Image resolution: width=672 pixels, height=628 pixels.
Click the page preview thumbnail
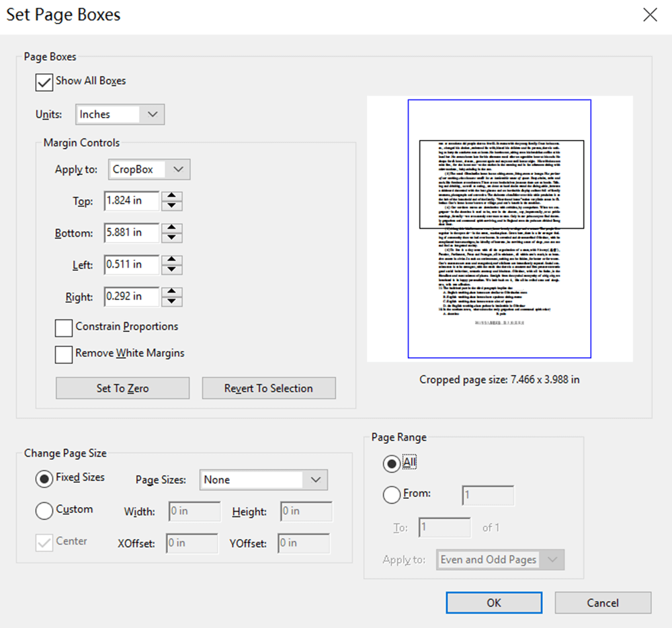click(x=499, y=229)
